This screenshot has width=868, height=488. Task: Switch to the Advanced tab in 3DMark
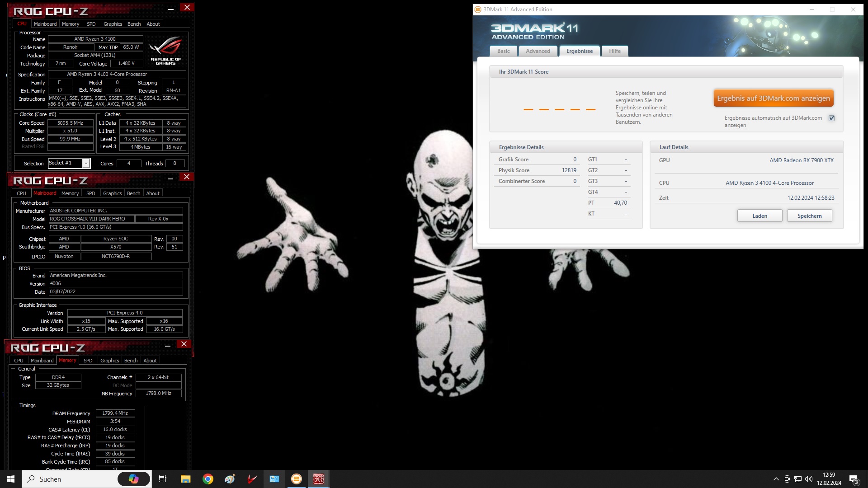[x=538, y=51]
